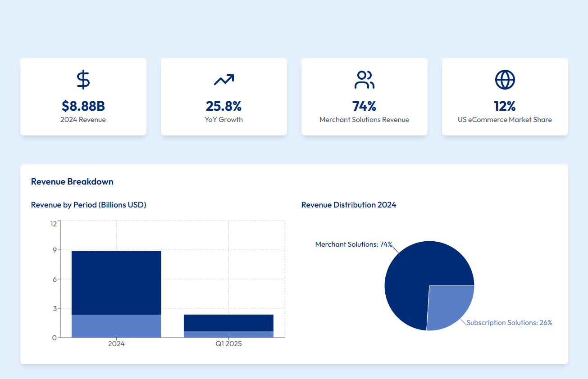Click the Revenue by Period chart title

[x=88, y=205]
